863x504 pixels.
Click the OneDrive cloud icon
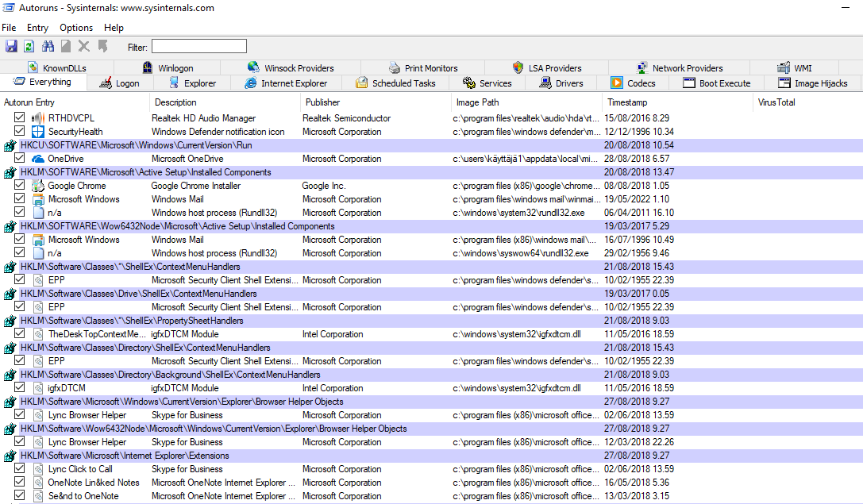(37, 159)
